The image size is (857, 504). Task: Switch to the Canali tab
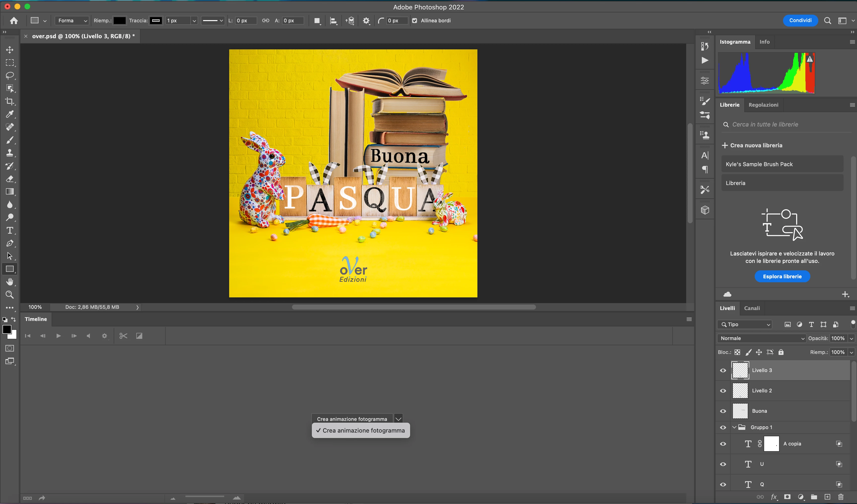[x=751, y=308]
